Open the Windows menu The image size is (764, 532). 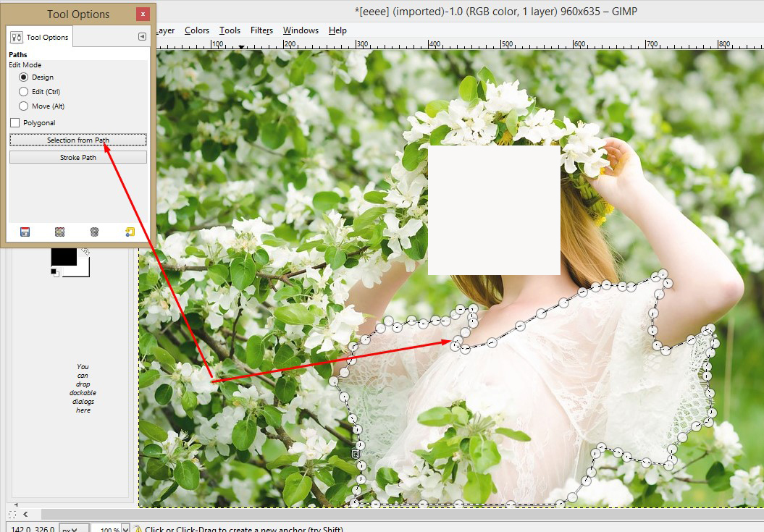(301, 30)
